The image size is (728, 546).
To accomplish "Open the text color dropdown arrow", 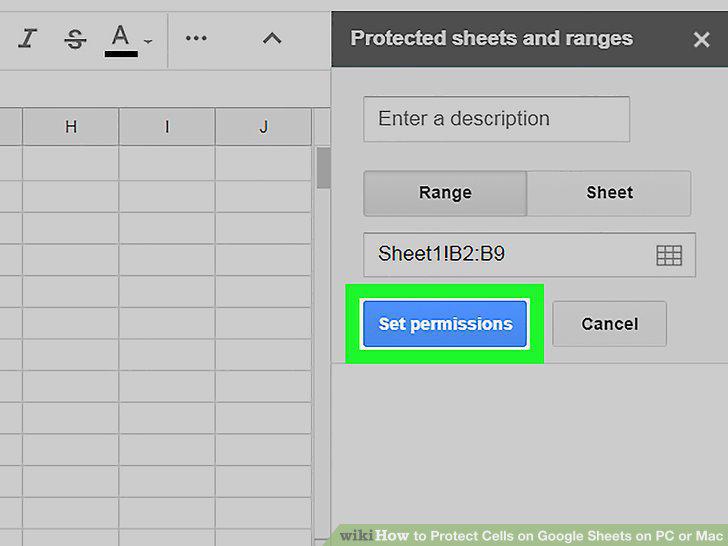I will tap(148, 42).
